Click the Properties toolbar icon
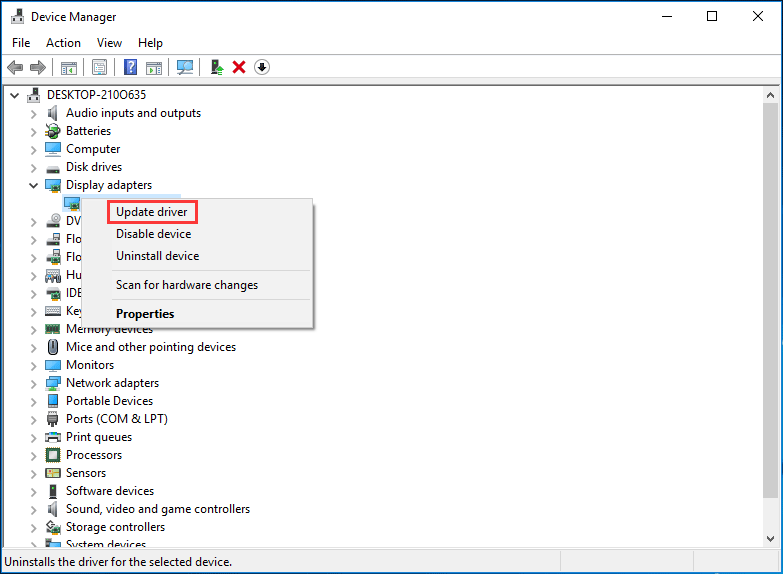The height and width of the screenshot is (574, 783). tap(99, 67)
